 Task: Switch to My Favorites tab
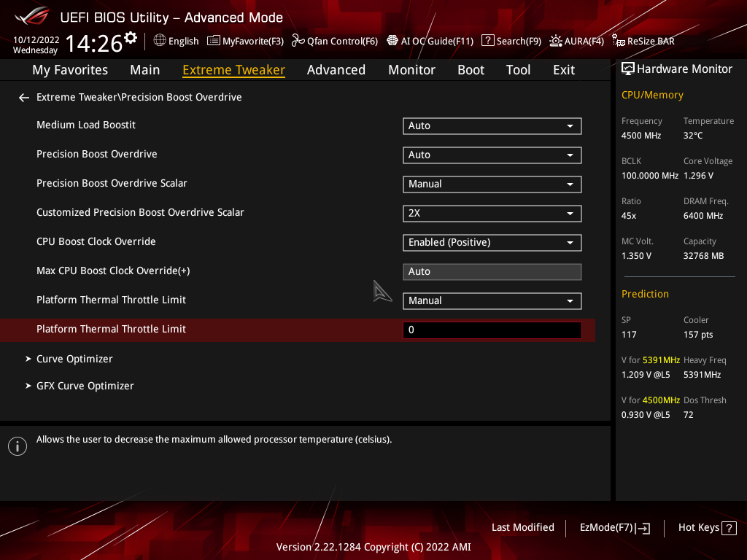click(x=70, y=70)
